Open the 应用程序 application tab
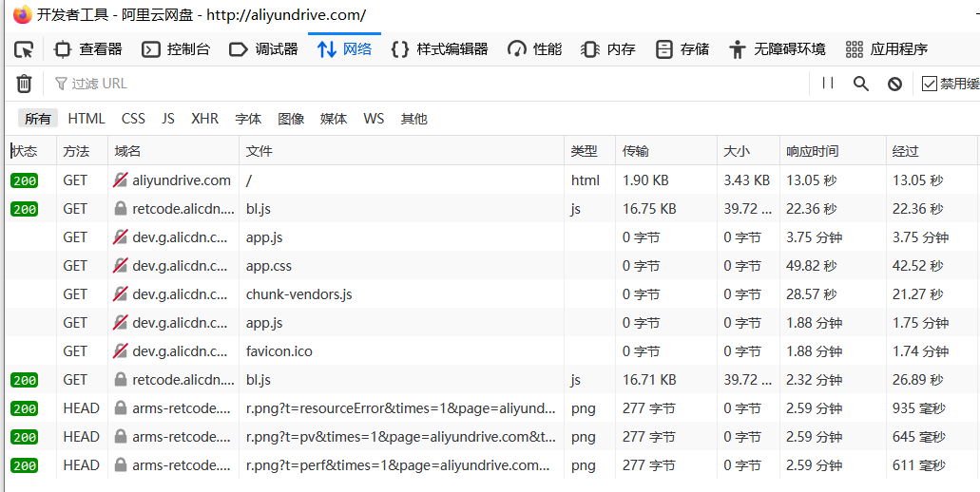This screenshot has height=492, width=980. pos(886,49)
